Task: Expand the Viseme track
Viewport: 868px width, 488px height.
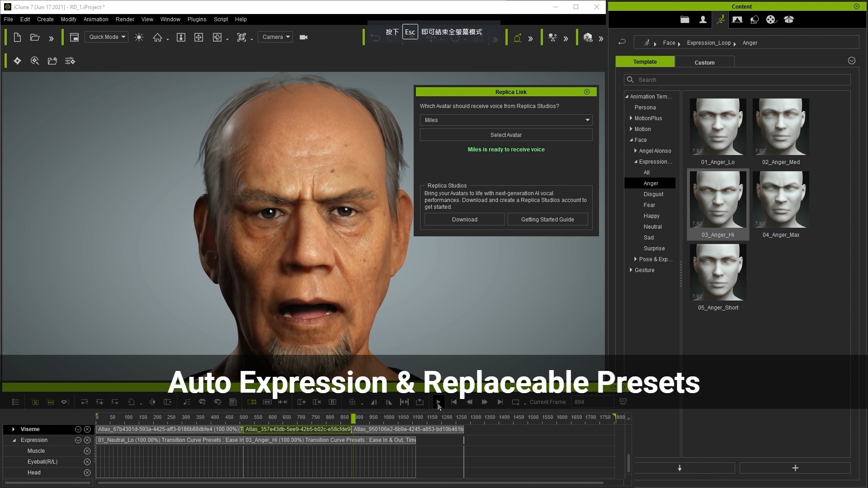Action: coord(13,429)
